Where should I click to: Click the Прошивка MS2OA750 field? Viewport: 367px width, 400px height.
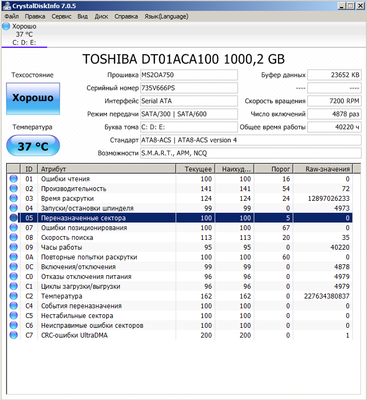189,75
